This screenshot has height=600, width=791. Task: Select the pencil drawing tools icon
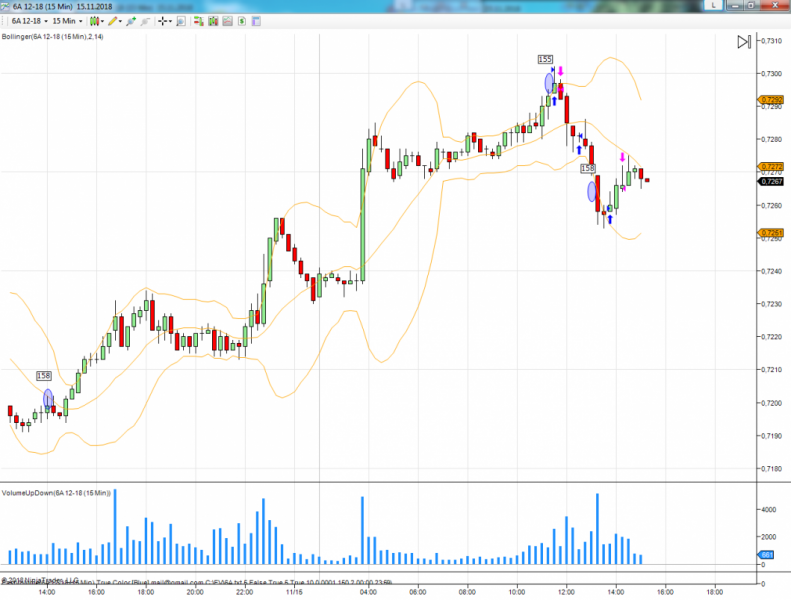pos(112,21)
